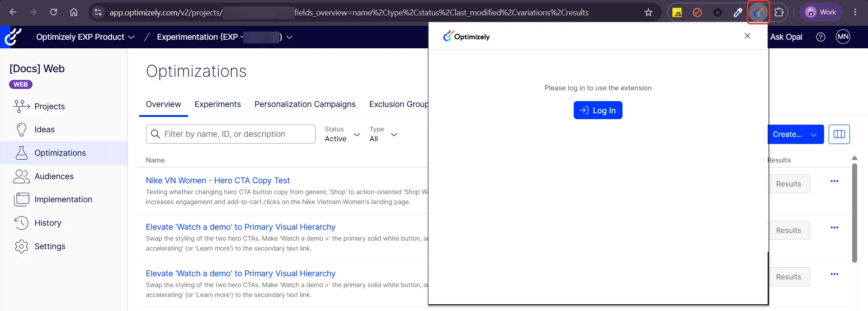868x311 pixels.
Task: Open the dark gear extension icon
Action: click(x=717, y=12)
